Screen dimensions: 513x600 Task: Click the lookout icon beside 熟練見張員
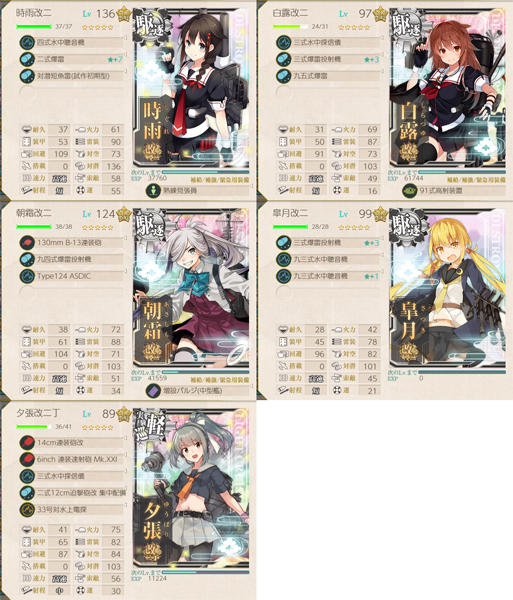153,191
